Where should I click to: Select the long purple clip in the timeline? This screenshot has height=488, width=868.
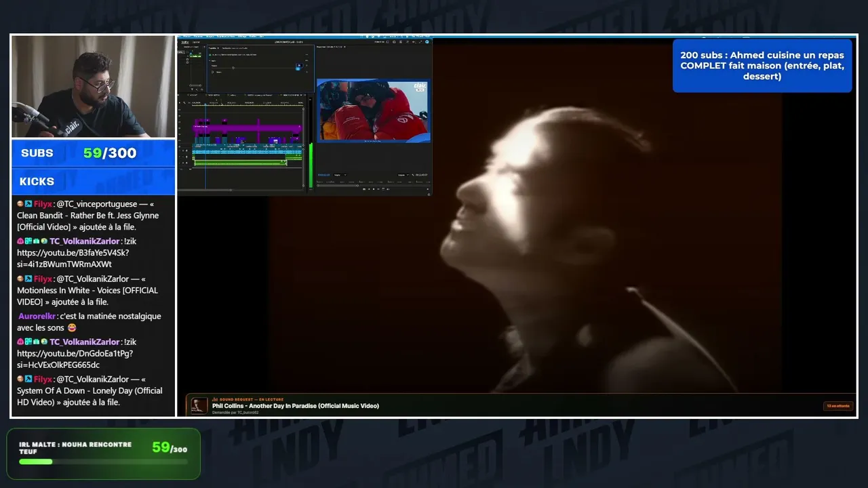pyautogui.click(x=247, y=127)
